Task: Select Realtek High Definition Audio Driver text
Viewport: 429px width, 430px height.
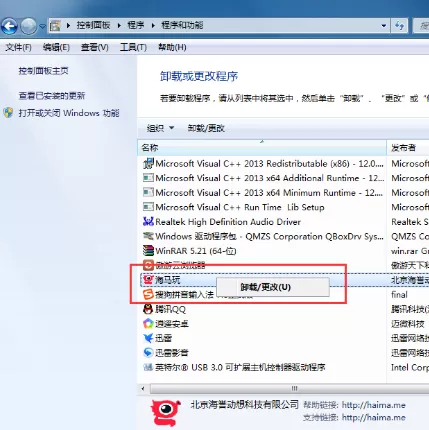Action: [x=228, y=222]
